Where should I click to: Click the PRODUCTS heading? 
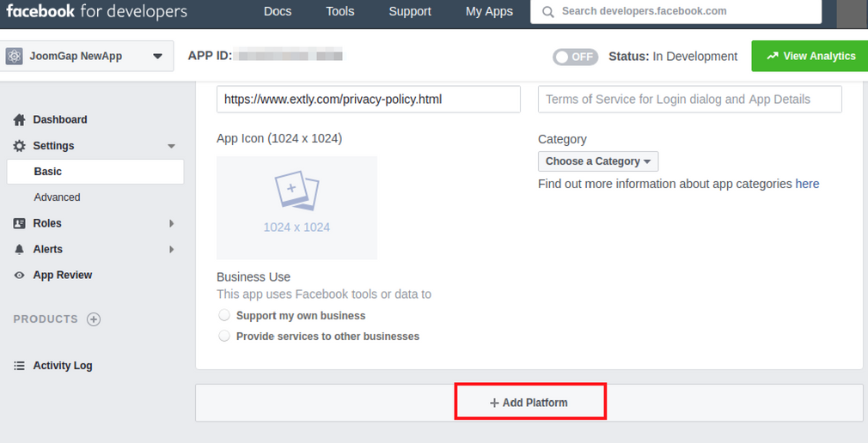pos(46,319)
